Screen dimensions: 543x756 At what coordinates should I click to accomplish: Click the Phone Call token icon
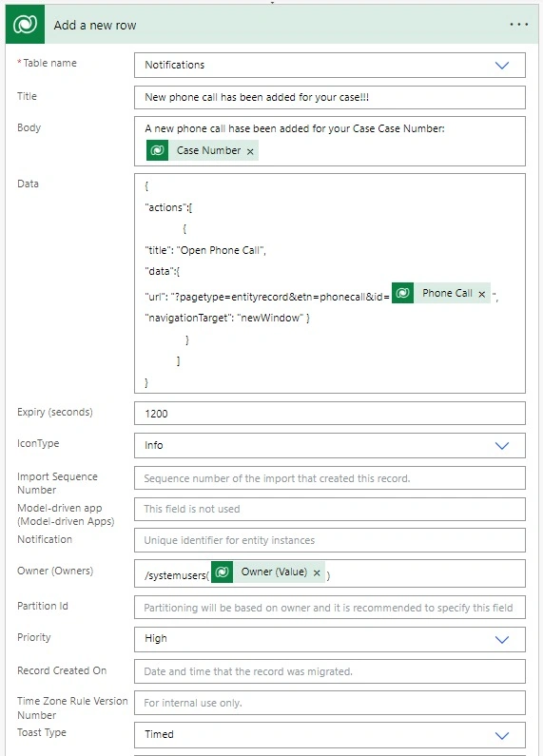point(402,293)
